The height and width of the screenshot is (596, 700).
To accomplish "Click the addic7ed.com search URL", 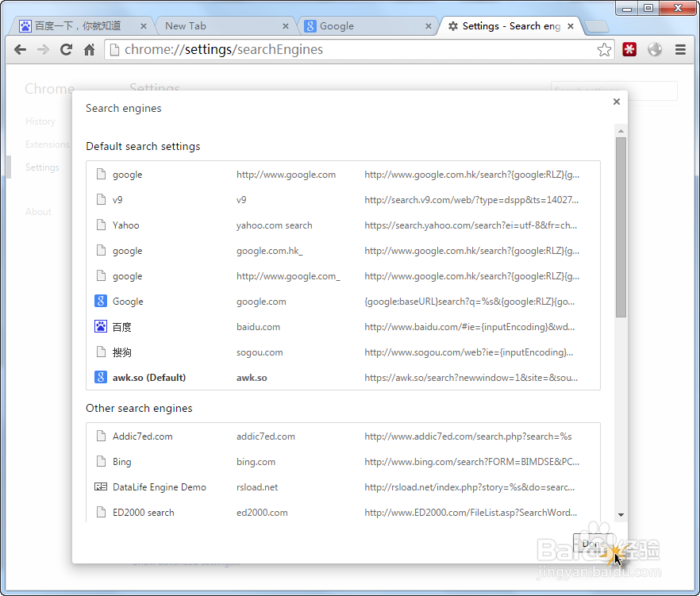I will 468,436.
